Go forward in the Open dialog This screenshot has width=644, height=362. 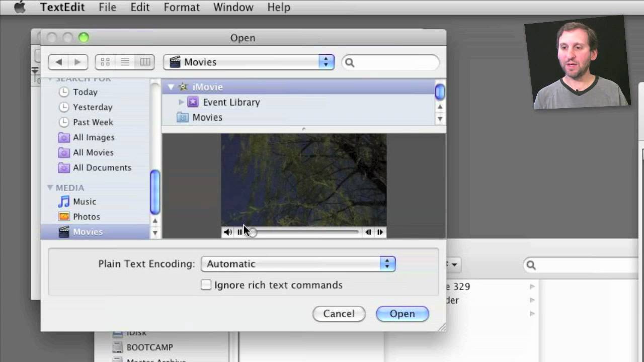77,62
